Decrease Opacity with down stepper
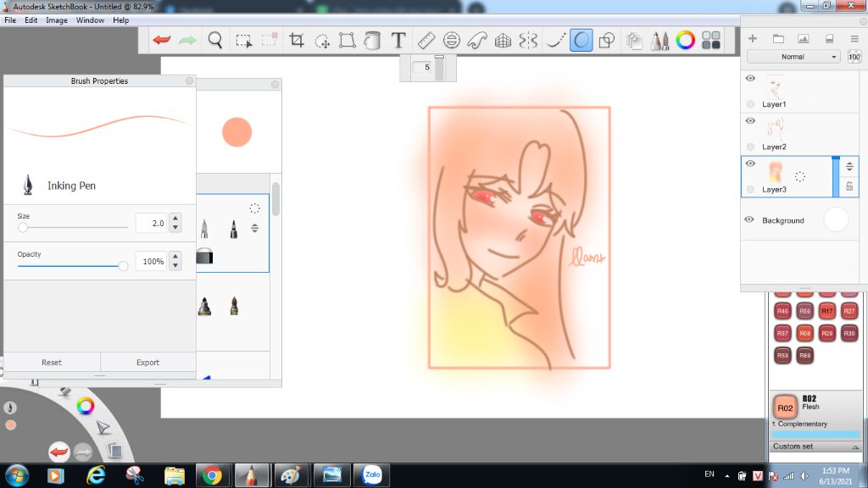 pyautogui.click(x=175, y=265)
